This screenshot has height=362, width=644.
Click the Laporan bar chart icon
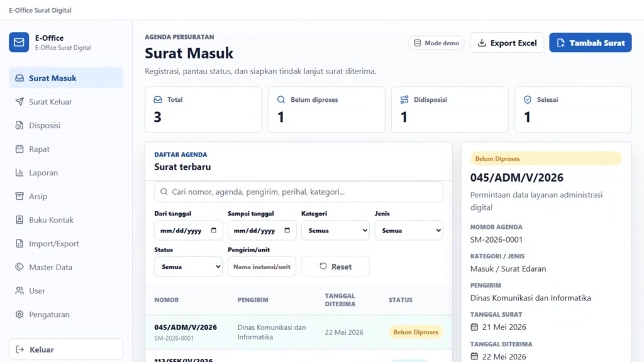pos(19,172)
